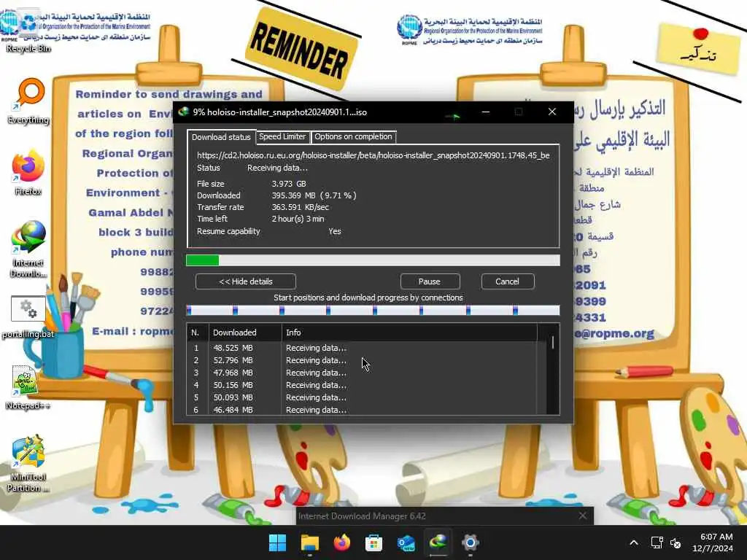Cancel the holoiso download
The width and height of the screenshot is (747, 560).
click(508, 281)
